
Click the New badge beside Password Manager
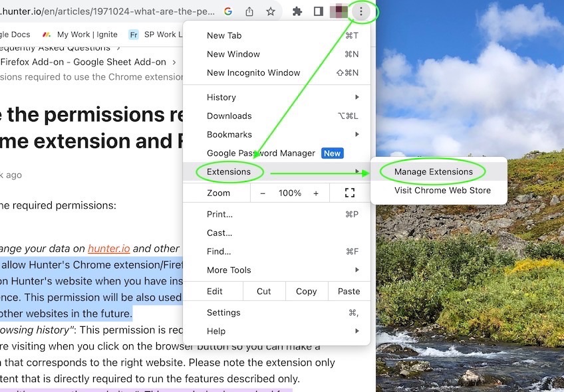332,153
